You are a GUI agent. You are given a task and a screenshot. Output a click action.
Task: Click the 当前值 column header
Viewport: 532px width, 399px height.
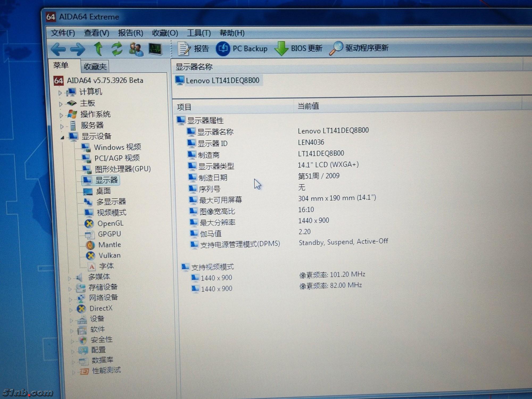pos(407,106)
